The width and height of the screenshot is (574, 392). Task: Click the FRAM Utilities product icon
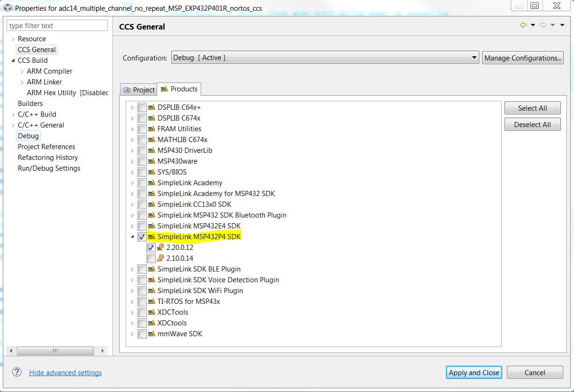click(x=151, y=129)
